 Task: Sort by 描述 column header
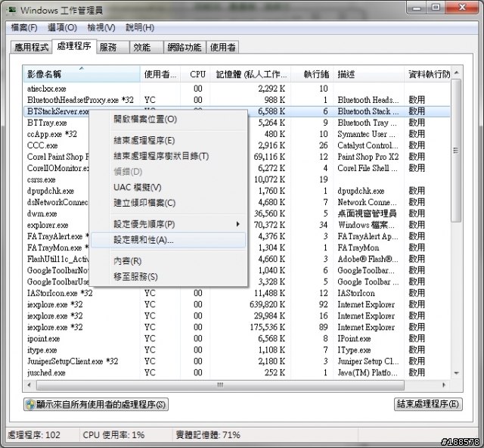[x=368, y=74]
